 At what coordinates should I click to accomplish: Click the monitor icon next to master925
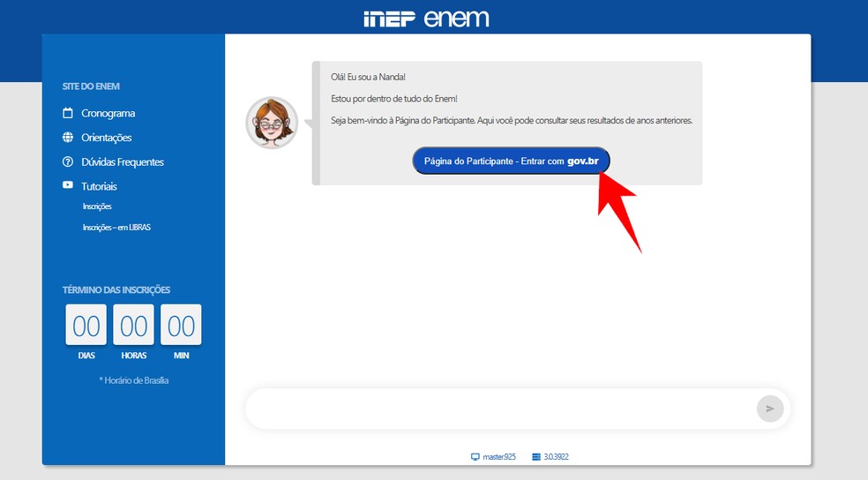tap(475, 457)
